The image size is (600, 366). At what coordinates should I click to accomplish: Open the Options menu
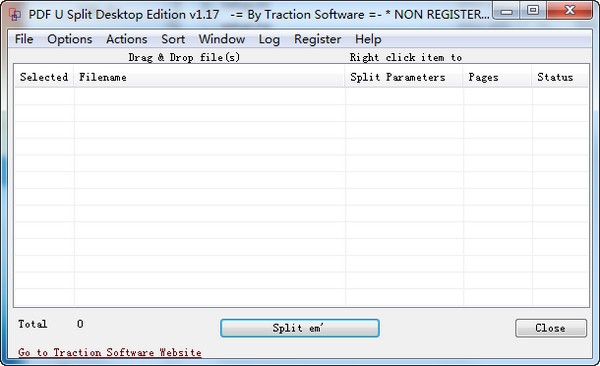pyautogui.click(x=70, y=39)
